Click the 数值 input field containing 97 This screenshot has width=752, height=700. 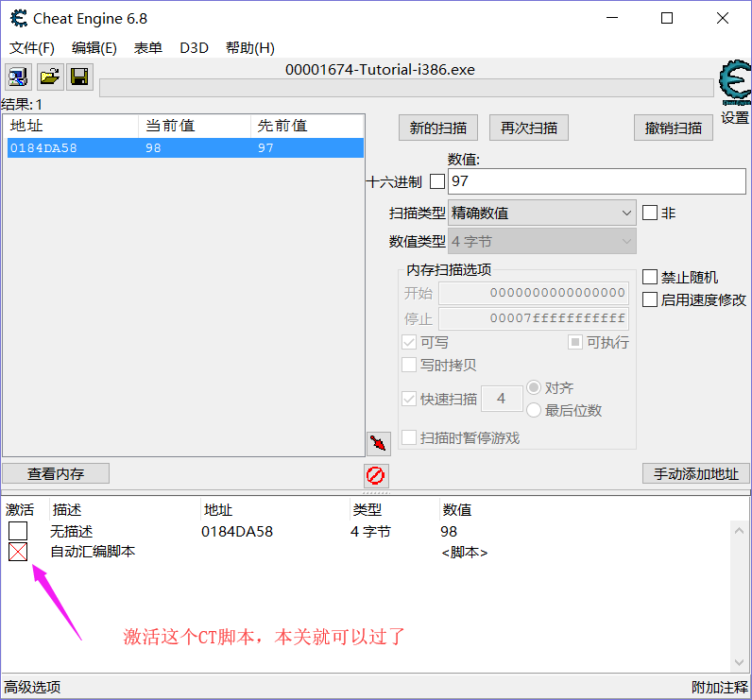(x=597, y=181)
